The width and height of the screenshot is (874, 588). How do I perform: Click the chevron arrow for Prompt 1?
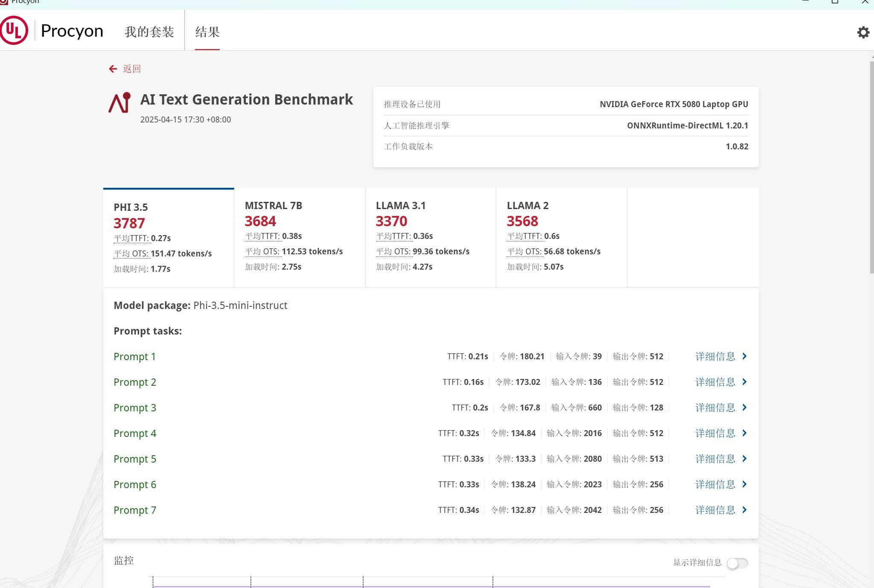pyautogui.click(x=744, y=356)
